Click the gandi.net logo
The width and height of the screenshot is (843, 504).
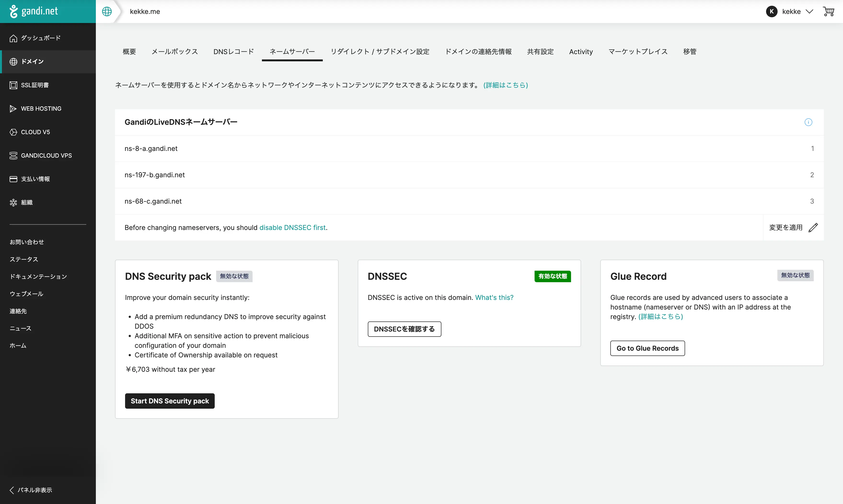click(x=34, y=11)
